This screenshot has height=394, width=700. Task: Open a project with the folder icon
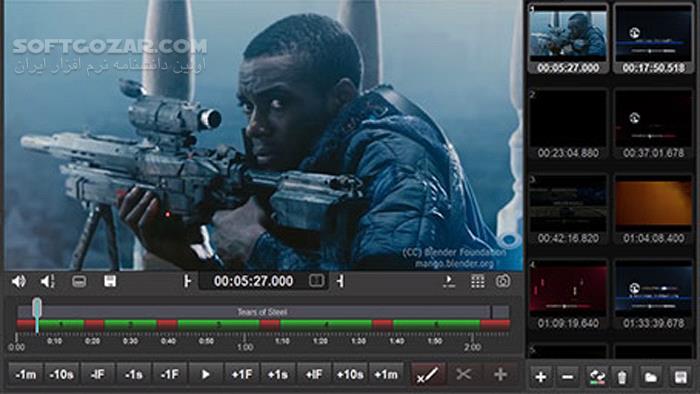pyautogui.click(x=650, y=377)
